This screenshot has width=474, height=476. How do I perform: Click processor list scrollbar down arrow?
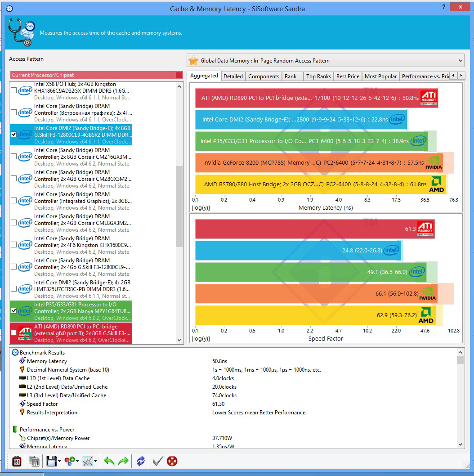[179, 340]
